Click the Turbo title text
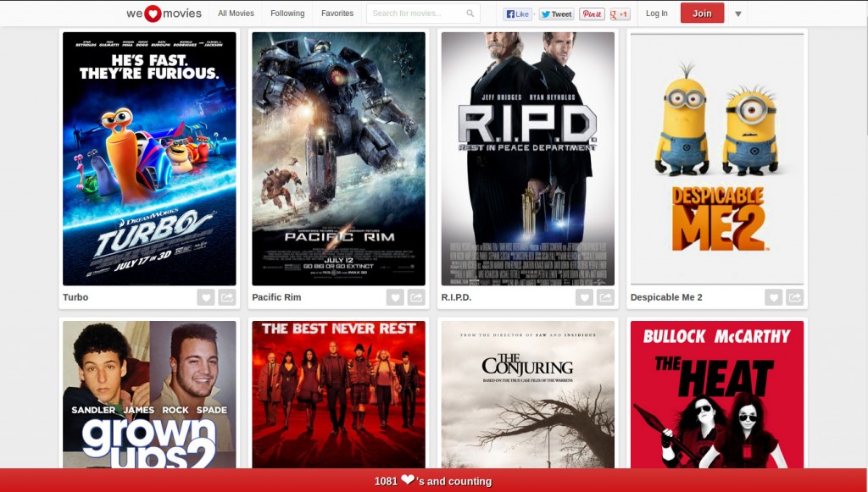This screenshot has width=868, height=492. point(75,297)
